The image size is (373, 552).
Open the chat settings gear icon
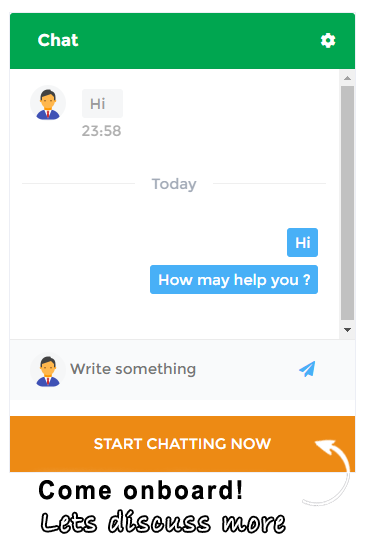click(328, 40)
